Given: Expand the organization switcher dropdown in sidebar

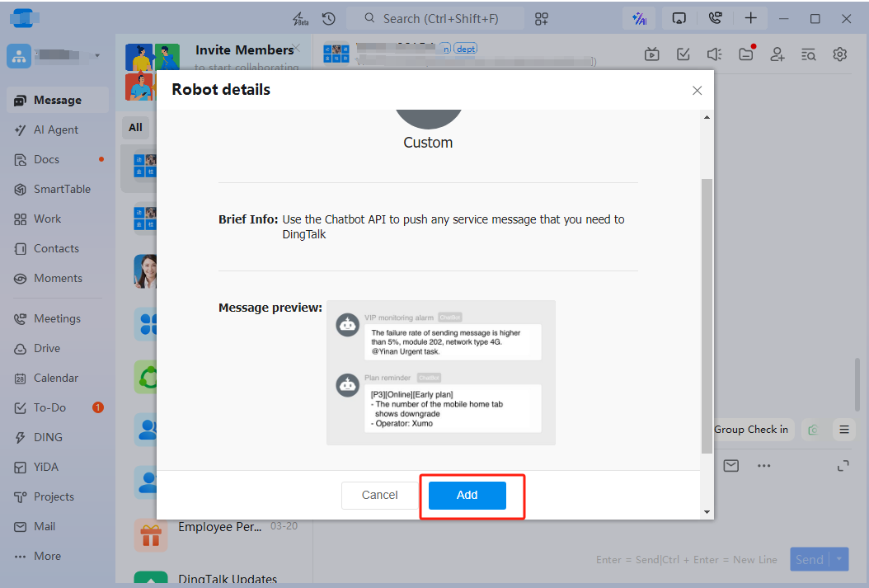Looking at the screenshot, I should point(97,55).
